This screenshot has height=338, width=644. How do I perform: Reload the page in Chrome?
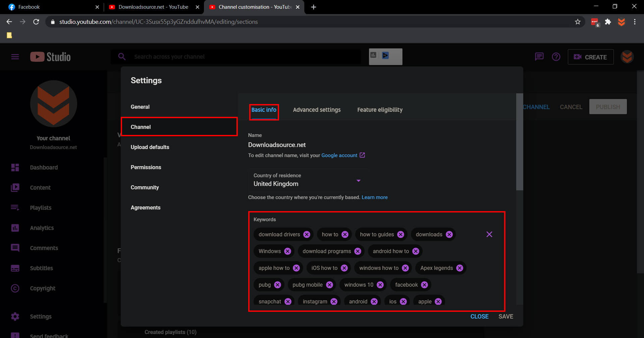(36, 22)
